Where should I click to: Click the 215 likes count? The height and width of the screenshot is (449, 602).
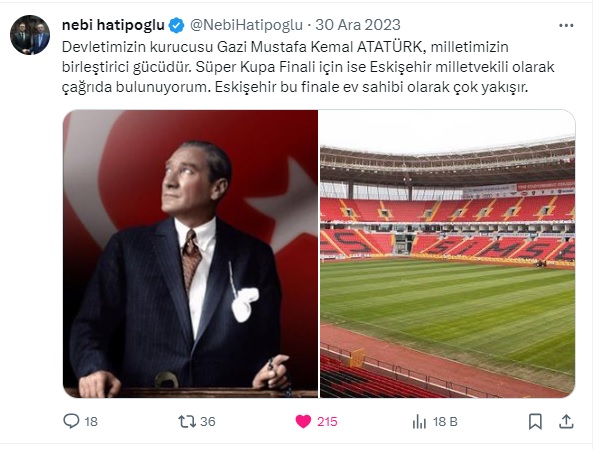[x=327, y=422]
